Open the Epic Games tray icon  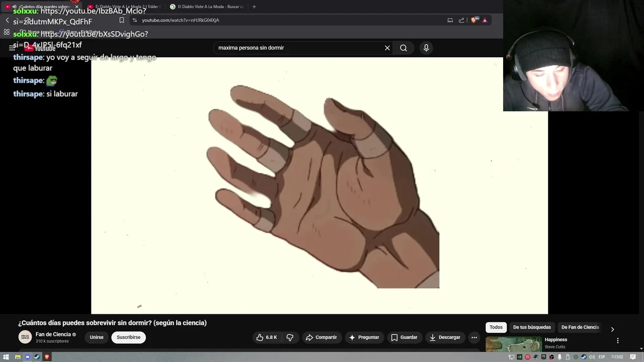click(544, 357)
